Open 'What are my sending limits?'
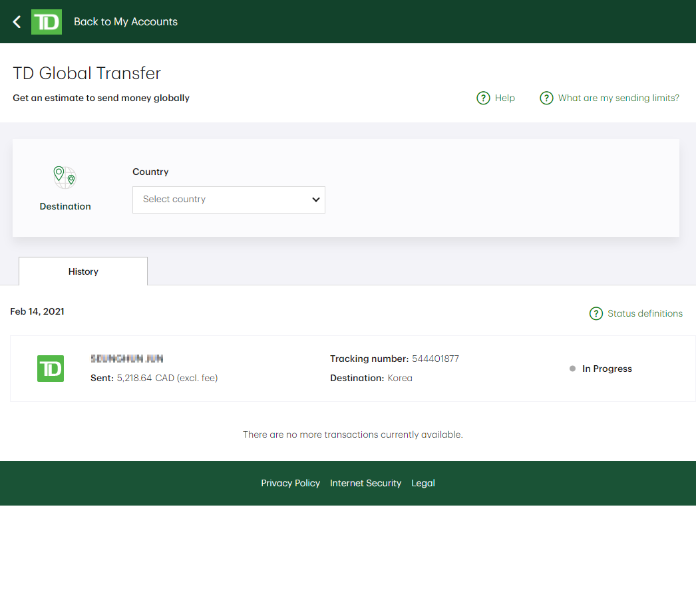Screen dimensions: 696x616 click(618, 98)
